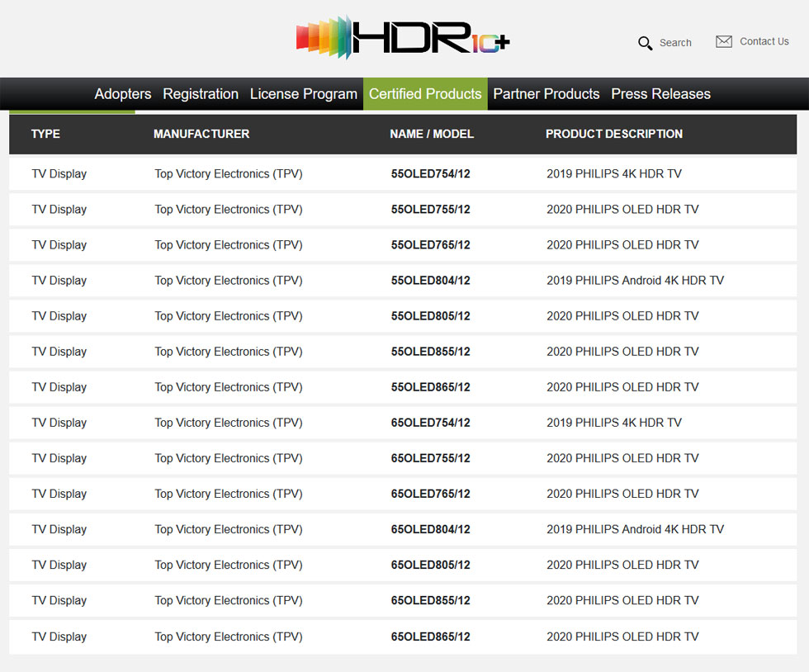Click the description for 55OLED804/12
Viewport: 809px width, 672px height.
tap(635, 281)
